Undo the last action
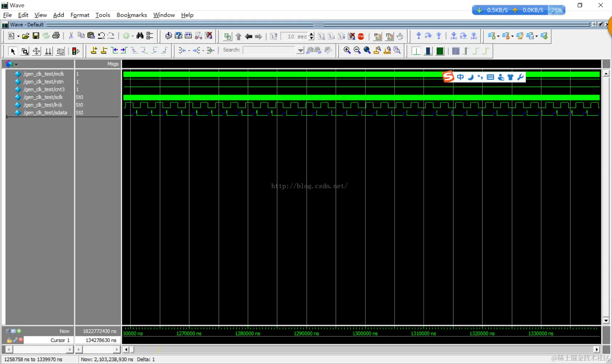This screenshot has height=364, width=612. click(x=101, y=36)
